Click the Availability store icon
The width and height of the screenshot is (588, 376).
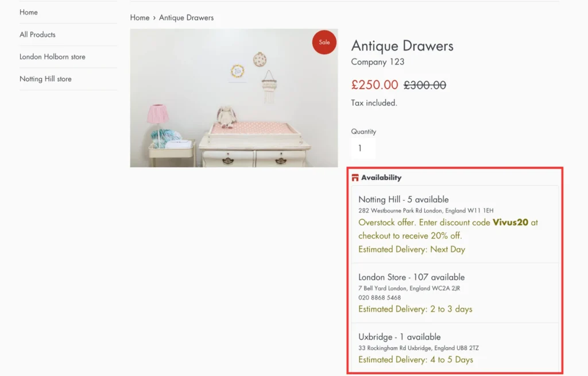[355, 178]
